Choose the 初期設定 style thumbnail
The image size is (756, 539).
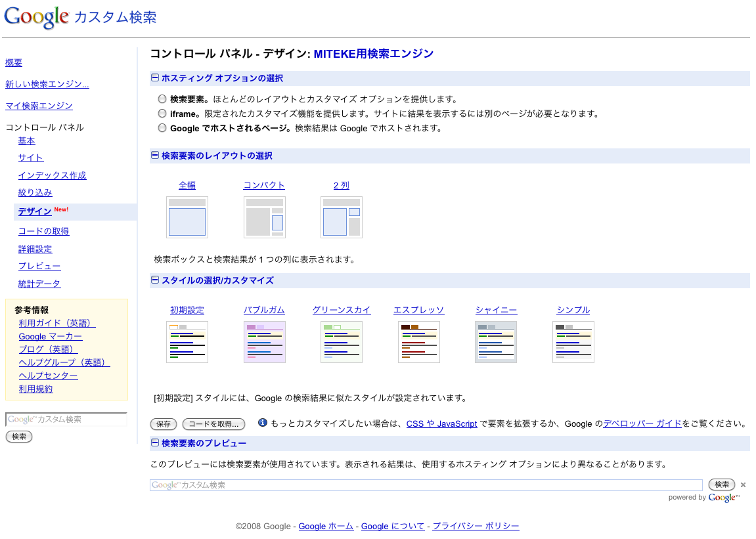point(187,342)
